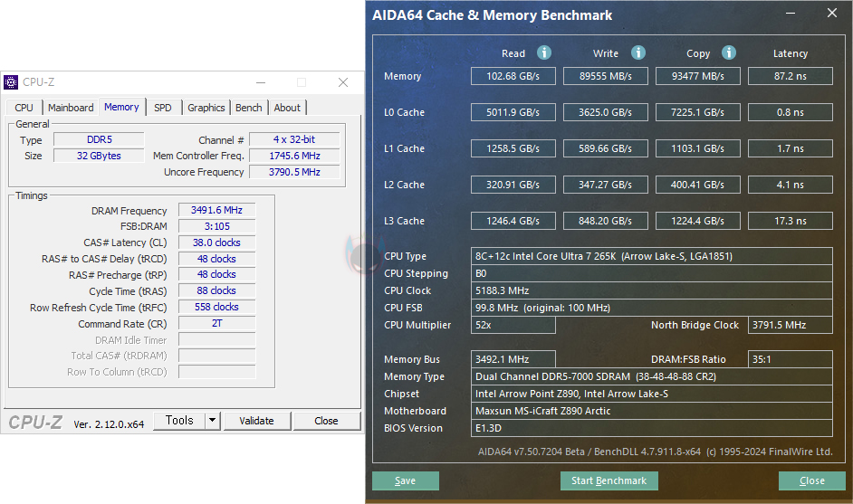Click the Close button at AIDA64 bottom
This screenshot has height=504, width=853.
click(811, 480)
